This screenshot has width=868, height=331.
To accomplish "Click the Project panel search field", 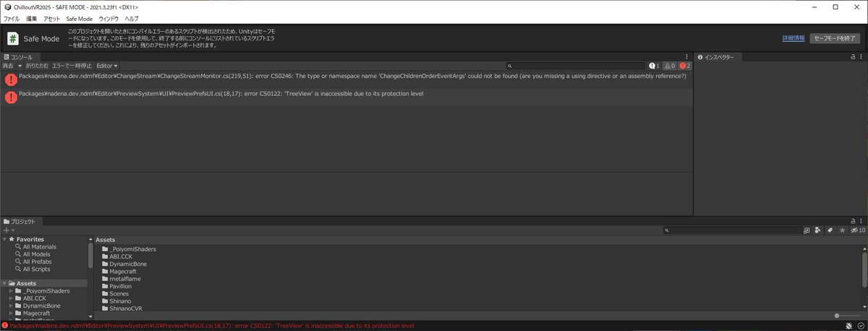I will click(x=733, y=230).
